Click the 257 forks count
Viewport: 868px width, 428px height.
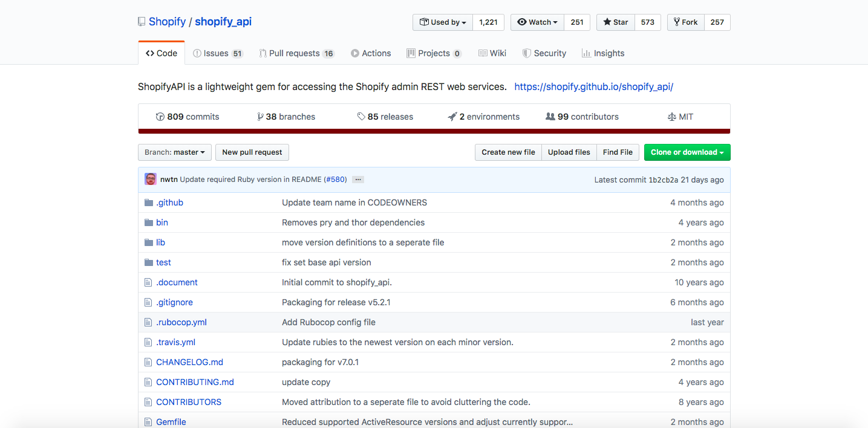pyautogui.click(x=717, y=22)
